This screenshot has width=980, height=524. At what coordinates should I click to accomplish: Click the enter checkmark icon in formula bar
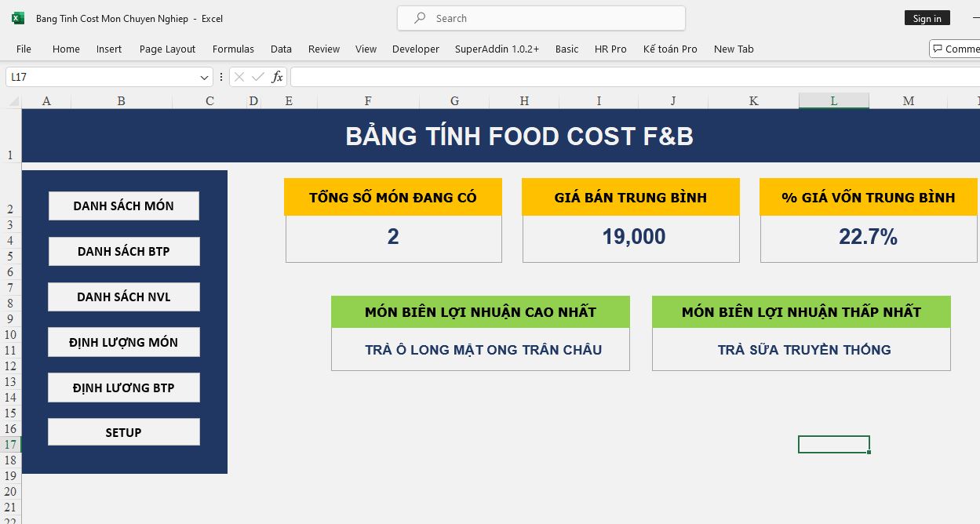tap(258, 77)
